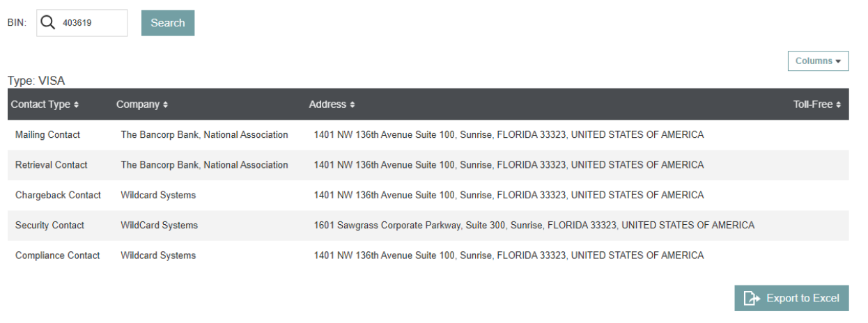Sort table by Toll-Free column header
868x323 pixels.
(813, 104)
